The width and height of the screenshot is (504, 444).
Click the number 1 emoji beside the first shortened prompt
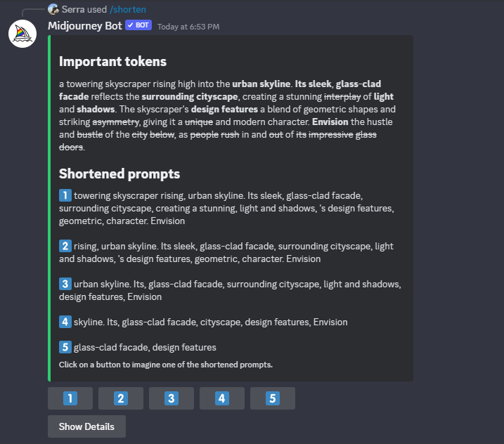tap(65, 195)
